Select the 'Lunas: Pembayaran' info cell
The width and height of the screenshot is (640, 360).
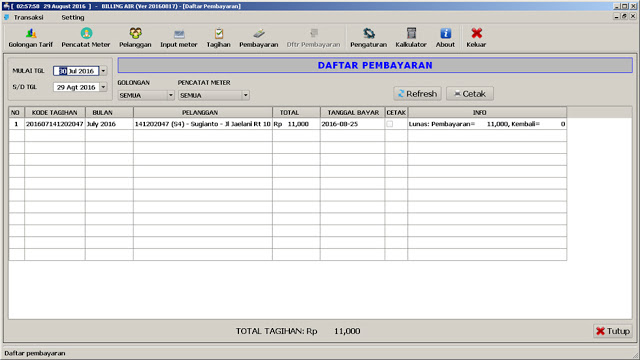click(487, 124)
